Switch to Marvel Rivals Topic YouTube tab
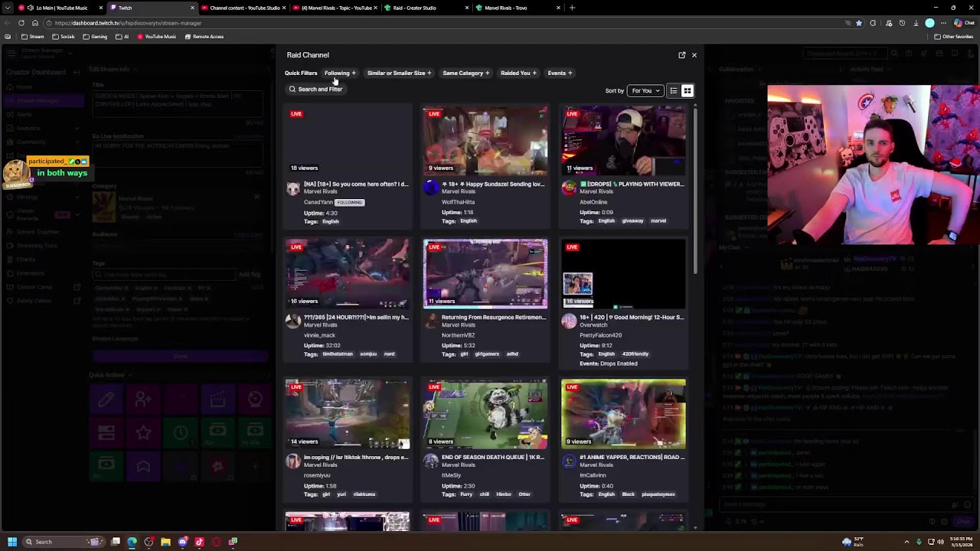980x551 pixels. [335, 8]
